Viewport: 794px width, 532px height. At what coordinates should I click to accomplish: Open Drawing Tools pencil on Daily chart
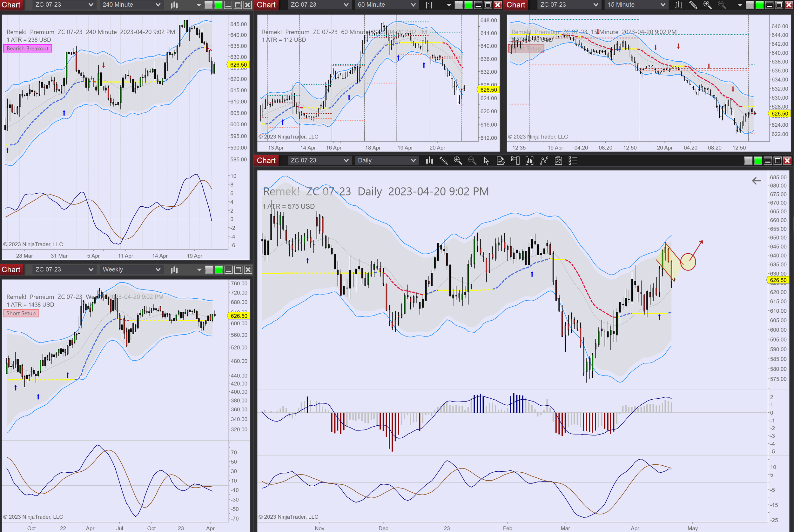(x=443, y=161)
